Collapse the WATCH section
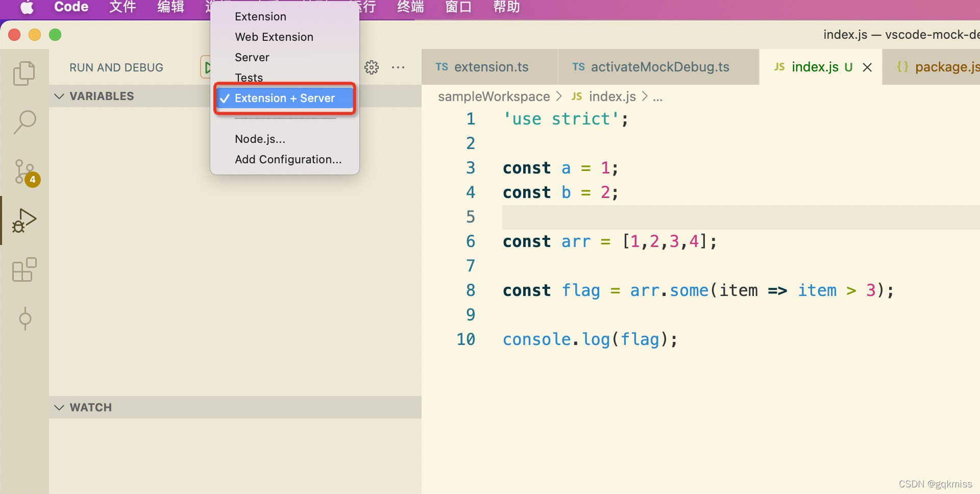The image size is (980, 494). [235, 407]
